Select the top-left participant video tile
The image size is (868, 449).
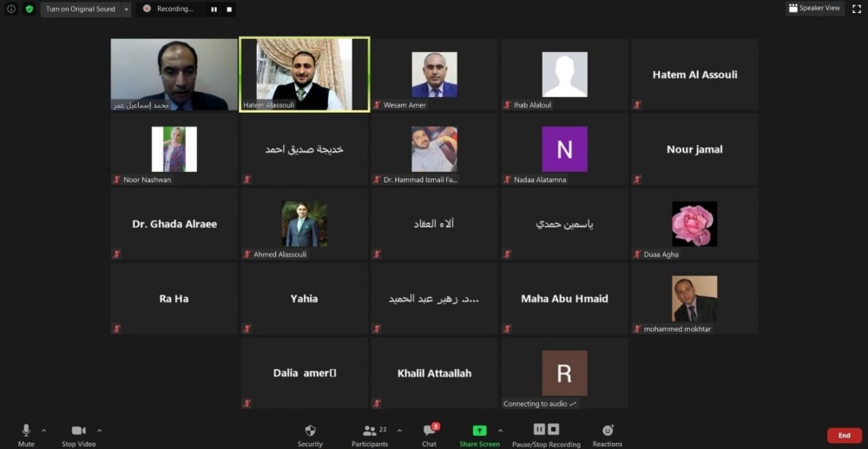[174, 74]
